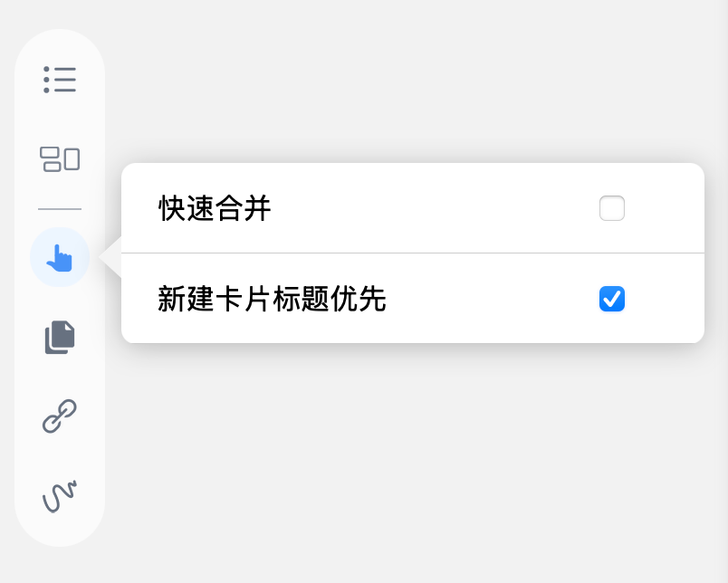Click empty bottom end of toolbar pill
This screenshot has height=583, width=728.
tap(60, 531)
